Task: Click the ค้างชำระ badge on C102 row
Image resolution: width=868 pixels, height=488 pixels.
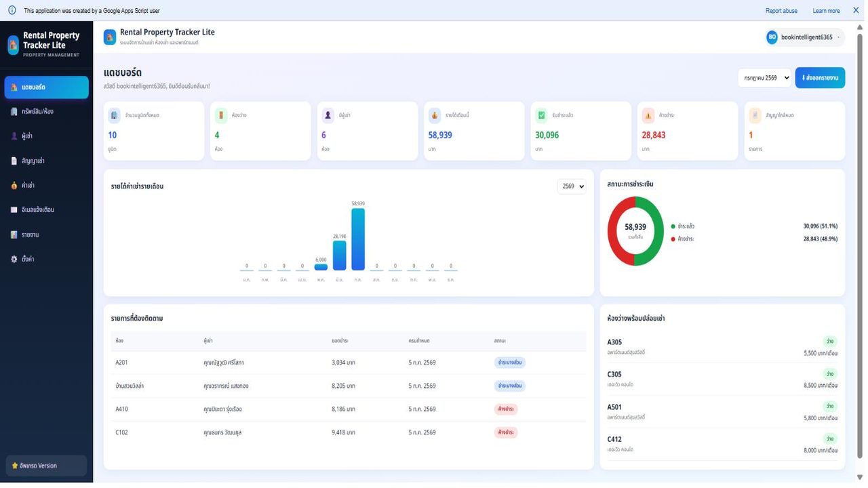Action: pyautogui.click(x=506, y=432)
